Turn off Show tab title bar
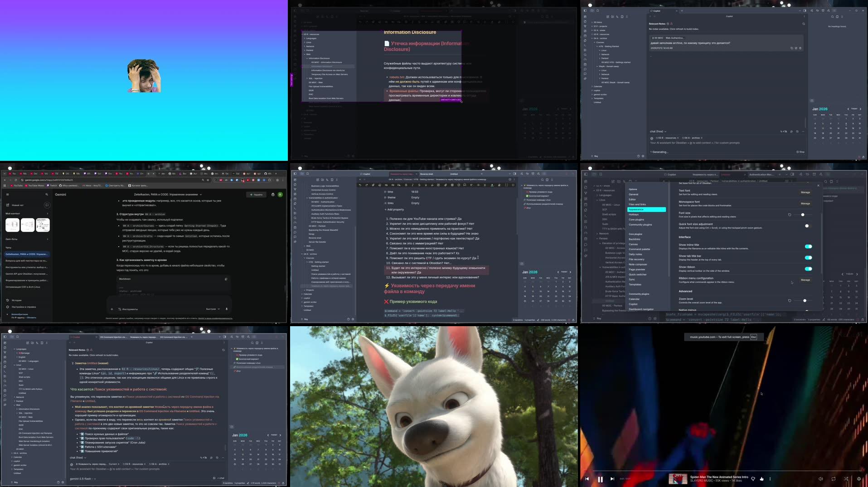 click(x=809, y=257)
